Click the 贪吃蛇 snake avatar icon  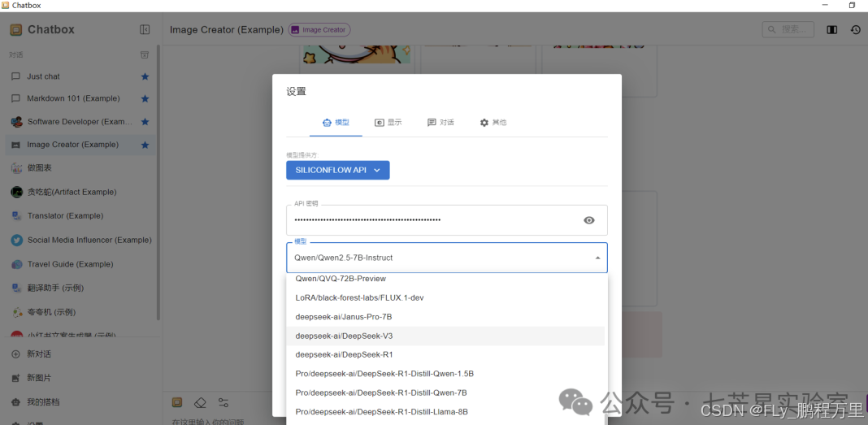point(16,192)
